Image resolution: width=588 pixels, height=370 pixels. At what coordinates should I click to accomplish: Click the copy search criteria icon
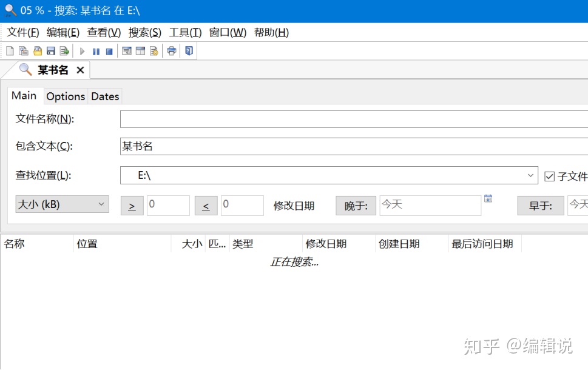(24, 51)
